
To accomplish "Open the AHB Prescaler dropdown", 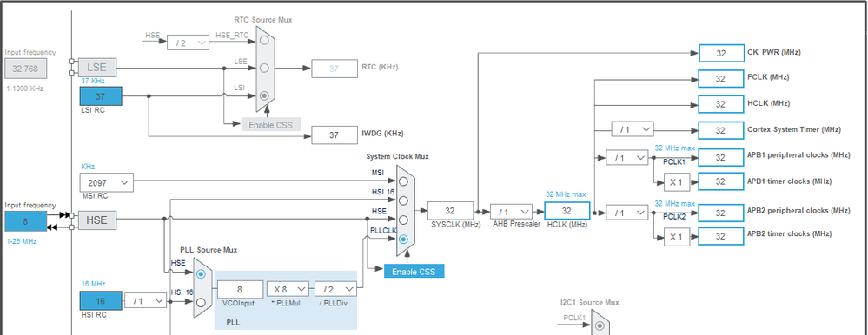I will pyautogui.click(x=512, y=212).
